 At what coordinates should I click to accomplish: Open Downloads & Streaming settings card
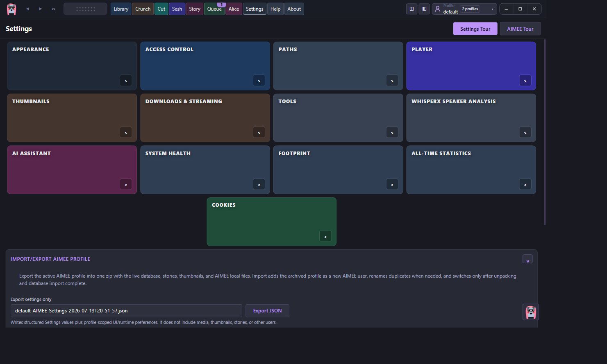click(205, 118)
